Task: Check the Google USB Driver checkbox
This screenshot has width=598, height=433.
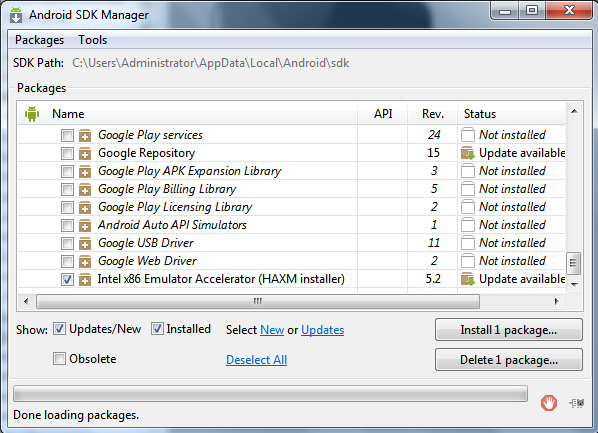Action: [67, 243]
